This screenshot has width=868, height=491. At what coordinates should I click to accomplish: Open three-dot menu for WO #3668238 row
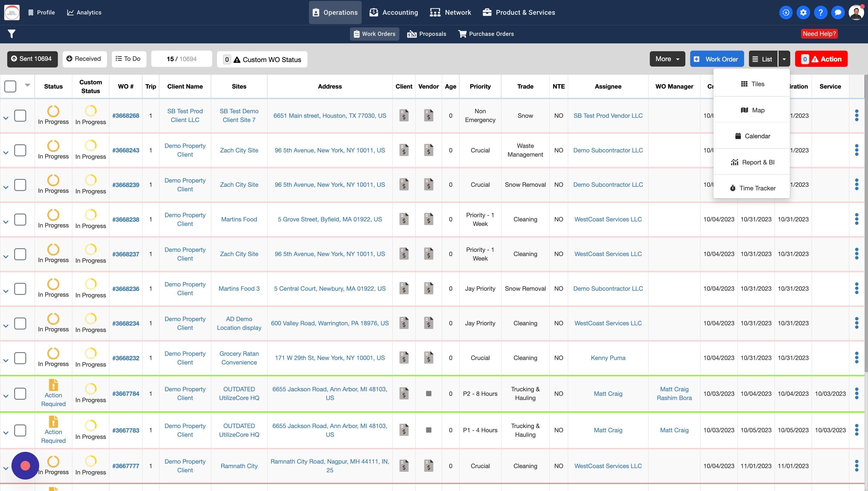tap(857, 220)
